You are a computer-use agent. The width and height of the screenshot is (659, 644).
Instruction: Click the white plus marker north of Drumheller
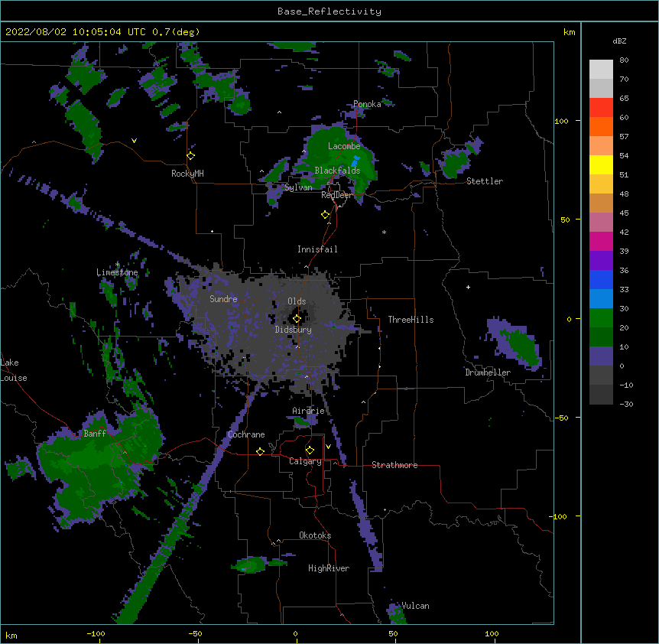coord(468,287)
